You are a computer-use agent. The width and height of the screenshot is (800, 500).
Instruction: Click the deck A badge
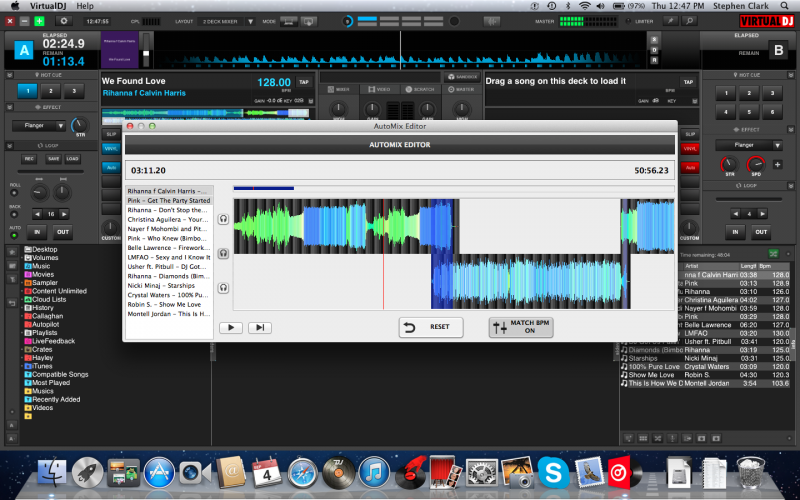(x=24, y=51)
